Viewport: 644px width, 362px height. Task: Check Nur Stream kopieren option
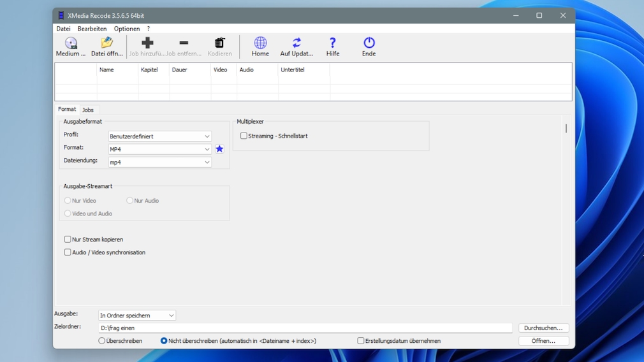(68, 240)
